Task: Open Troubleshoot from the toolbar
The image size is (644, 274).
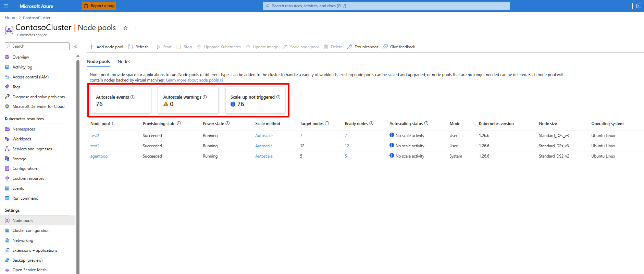Action: (x=363, y=47)
